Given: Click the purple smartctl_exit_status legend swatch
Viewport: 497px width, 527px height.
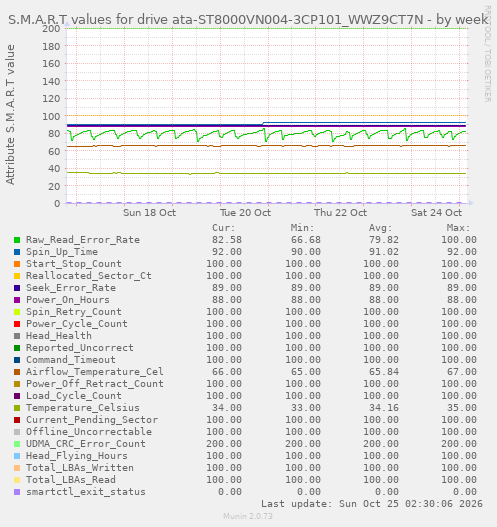Looking at the screenshot, I should tap(17, 492).
